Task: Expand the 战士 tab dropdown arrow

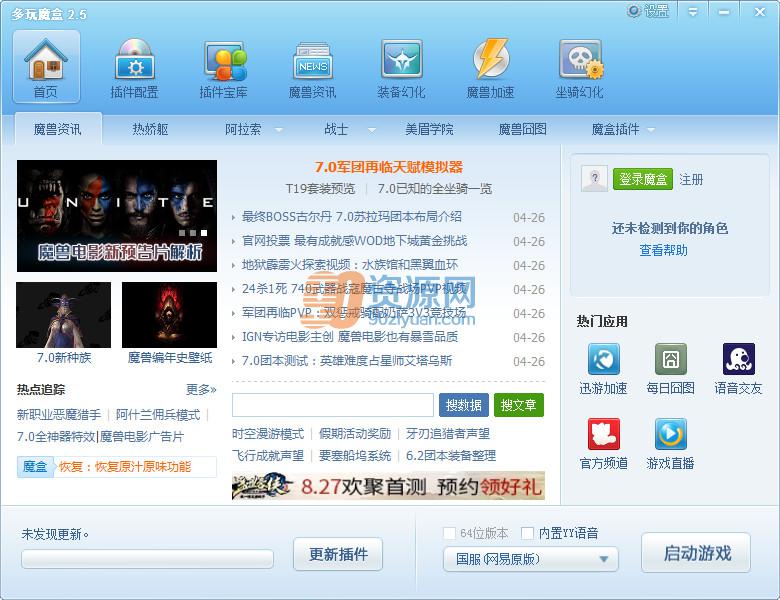Action: coord(372,130)
